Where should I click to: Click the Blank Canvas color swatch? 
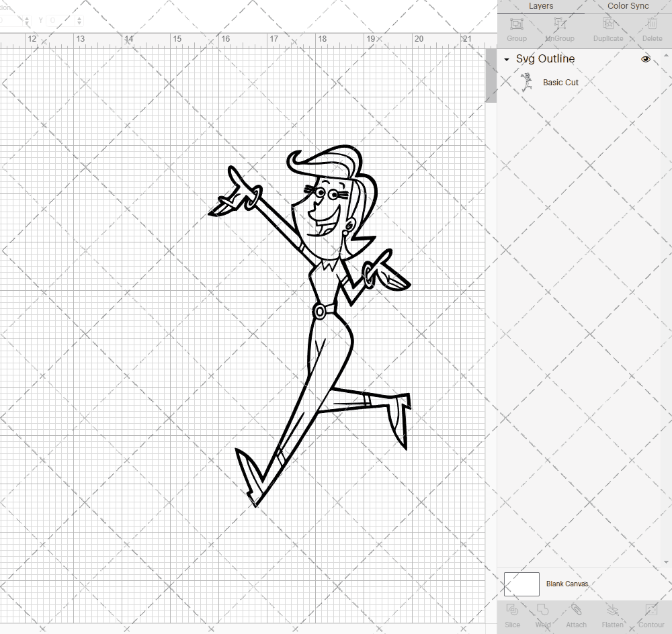click(x=521, y=584)
